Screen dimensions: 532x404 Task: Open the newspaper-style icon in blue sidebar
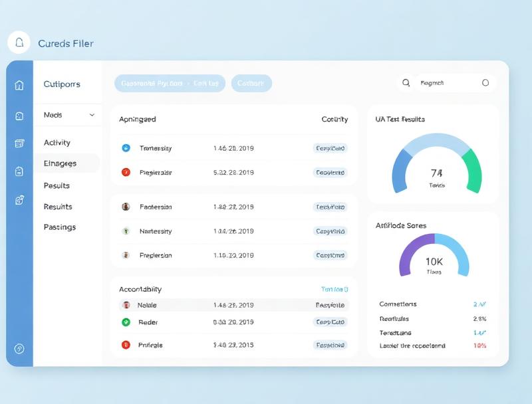19,144
